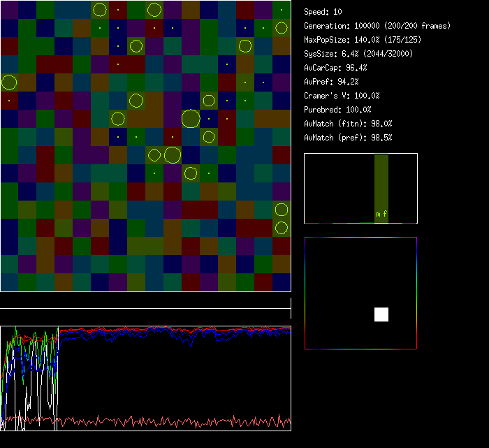The image size is (489, 448).
Task: Select the 'f' label in the histogram
Action: pyautogui.click(x=385, y=214)
